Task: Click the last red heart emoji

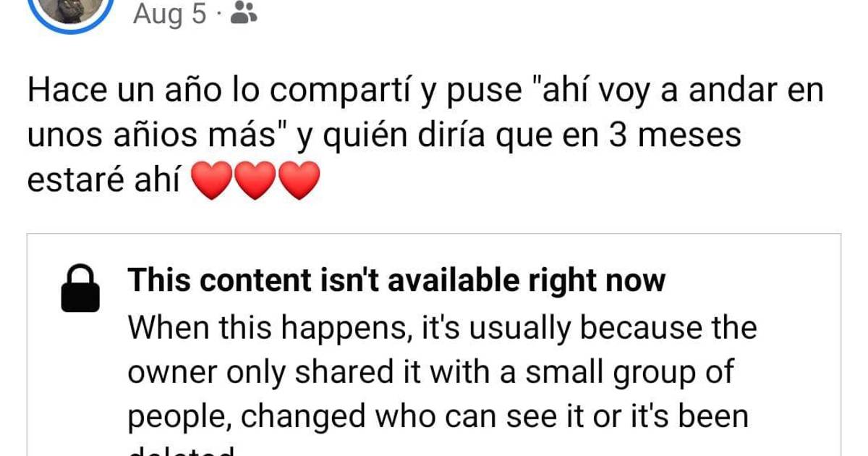Action: 298,181
